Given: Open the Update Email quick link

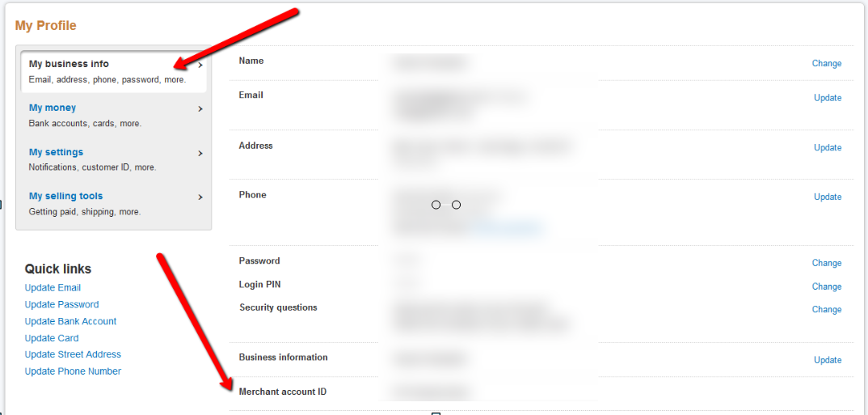Looking at the screenshot, I should [53, 287].
